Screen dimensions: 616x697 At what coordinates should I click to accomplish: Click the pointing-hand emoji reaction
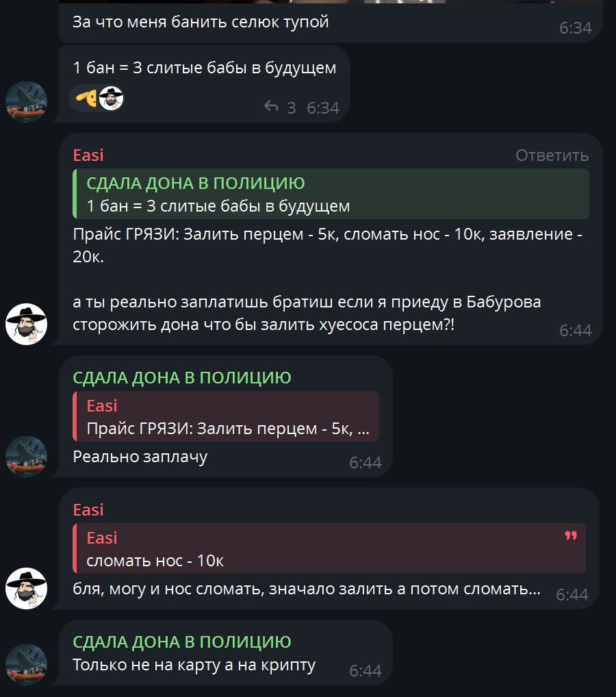(x=86, y=98)
